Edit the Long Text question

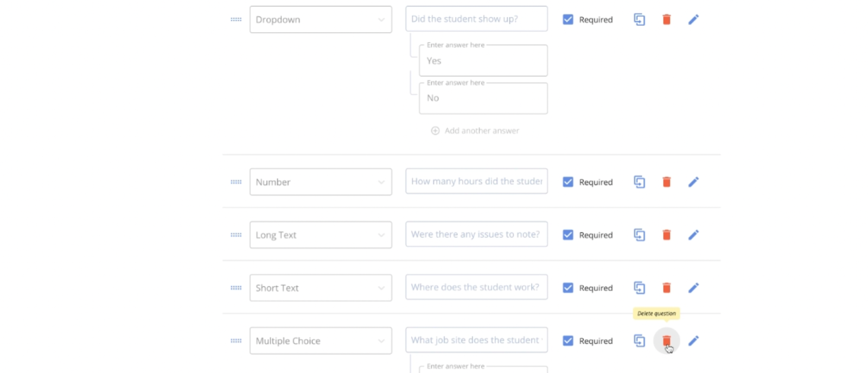(x=693, y=235)
